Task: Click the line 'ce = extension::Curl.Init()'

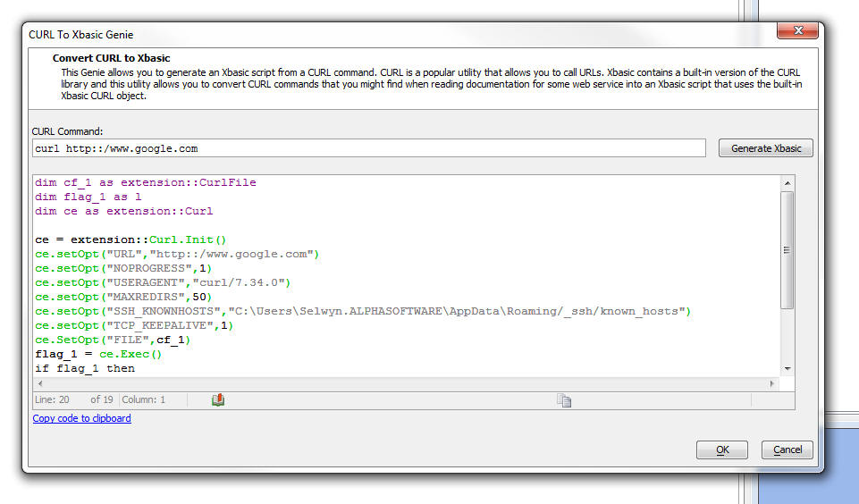Action: coord(131,239)
